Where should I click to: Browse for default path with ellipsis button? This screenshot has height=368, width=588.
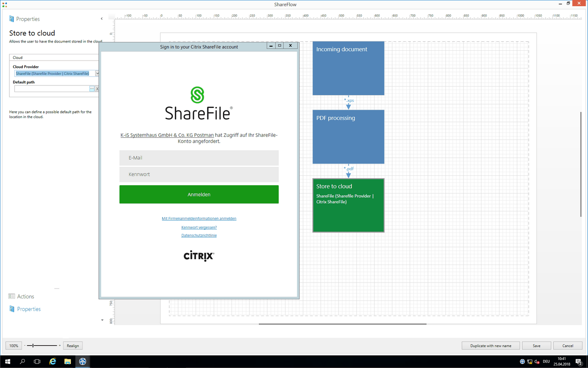92,89
